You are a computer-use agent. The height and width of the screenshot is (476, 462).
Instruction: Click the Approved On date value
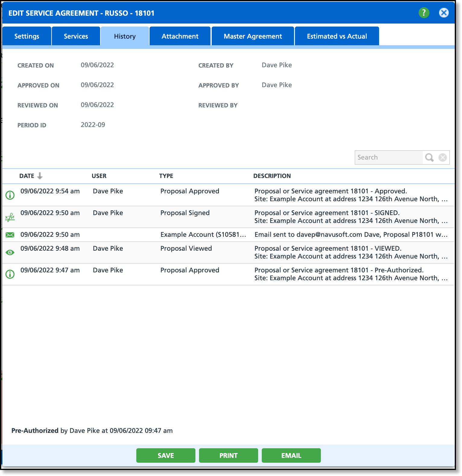tap(97, 85)
